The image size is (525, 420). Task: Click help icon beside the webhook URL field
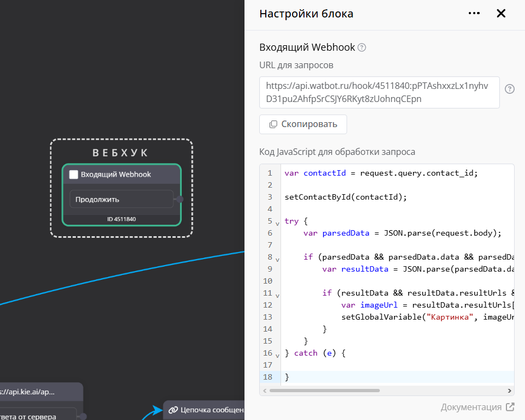coord(510,89)
